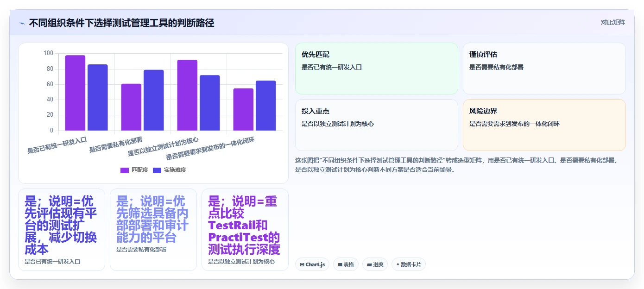The width and height of the screenshot is (644, 289).
Task: Click the y-axis value 100
Action: 49,53
